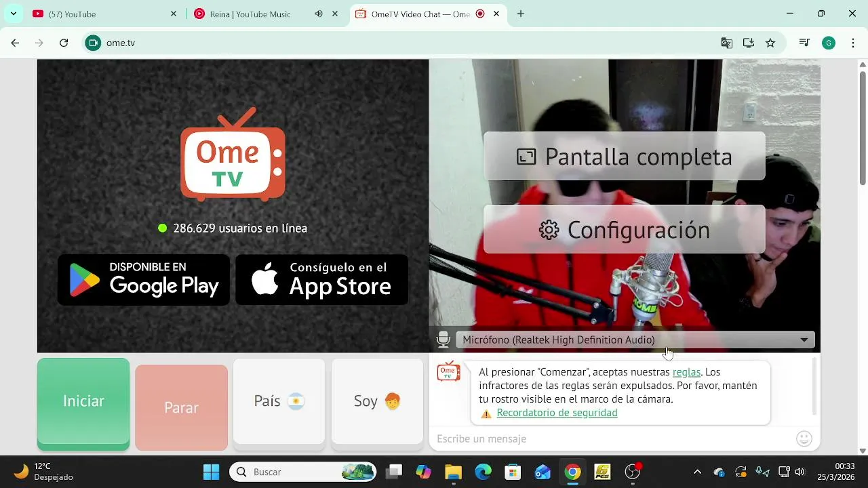Viewport: 868px width, 488px height.
Task: Click camera site info icon in address bar
Action: 93,43
